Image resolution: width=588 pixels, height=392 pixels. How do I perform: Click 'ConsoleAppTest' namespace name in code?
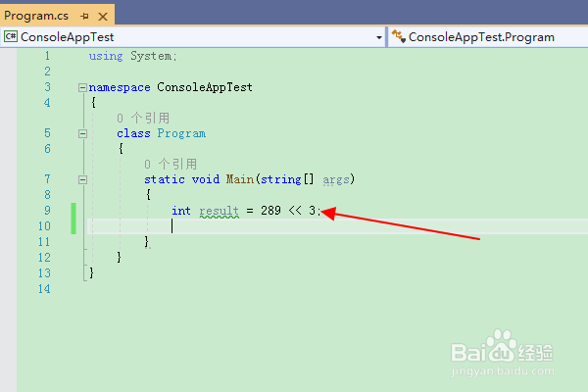[x=205, y=87]
